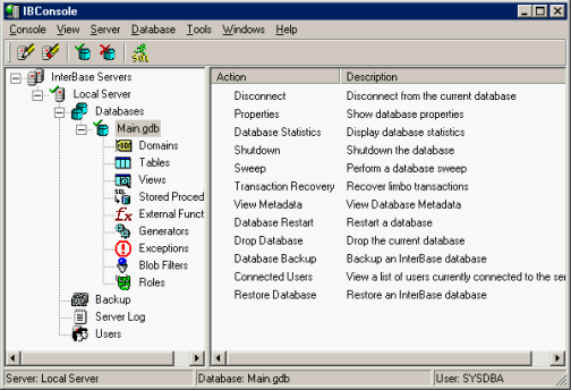Image resolution: width=572 pixels, height=391 pixels.
Task: Select the Transaction Recovery action
Action: (x=284, y=187)
